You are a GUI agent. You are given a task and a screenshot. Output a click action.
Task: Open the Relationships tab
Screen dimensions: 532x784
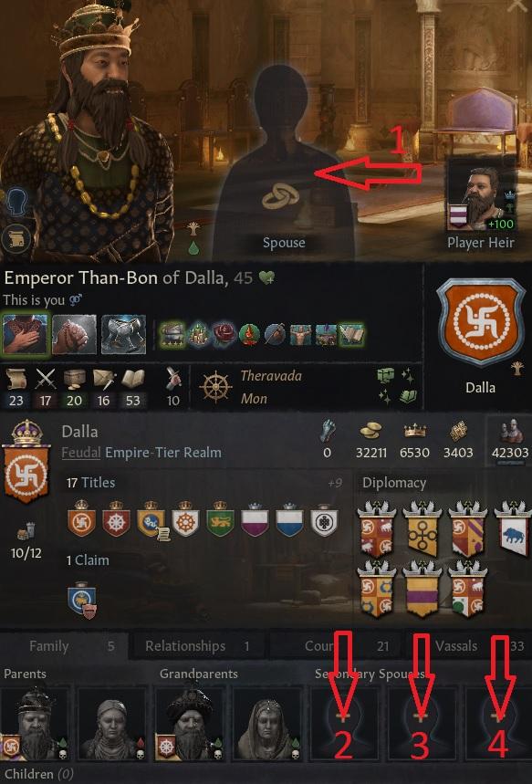tap(197, 646)
